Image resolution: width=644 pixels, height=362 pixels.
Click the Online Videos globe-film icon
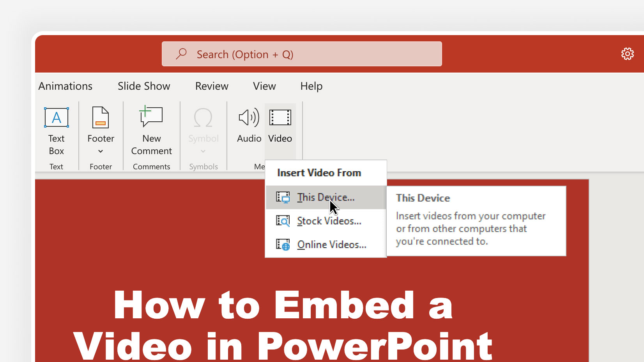pyautogui.click(x=283, y=245)
